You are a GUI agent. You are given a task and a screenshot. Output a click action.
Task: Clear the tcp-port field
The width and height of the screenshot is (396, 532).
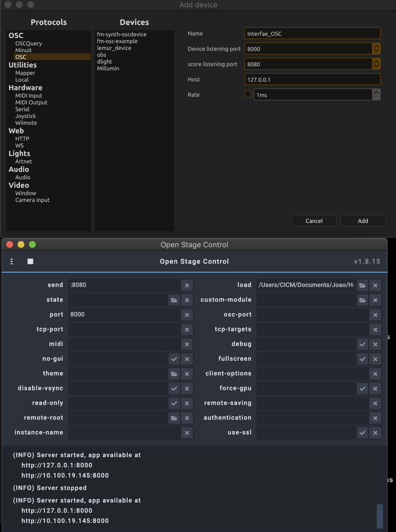[x=187, y=330]
